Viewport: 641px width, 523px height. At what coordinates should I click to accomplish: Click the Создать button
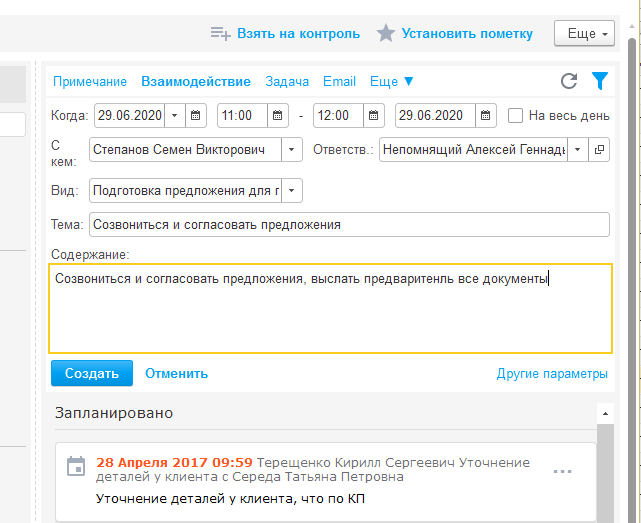tap(92, 373)
